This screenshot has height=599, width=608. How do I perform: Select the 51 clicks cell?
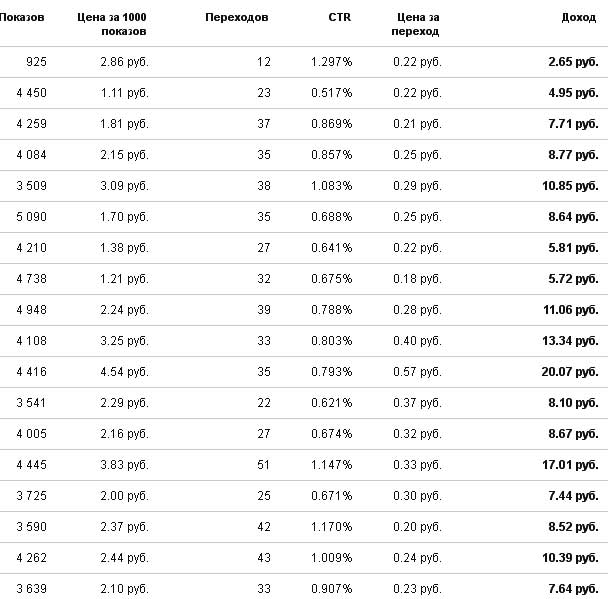tap(264, 465)
